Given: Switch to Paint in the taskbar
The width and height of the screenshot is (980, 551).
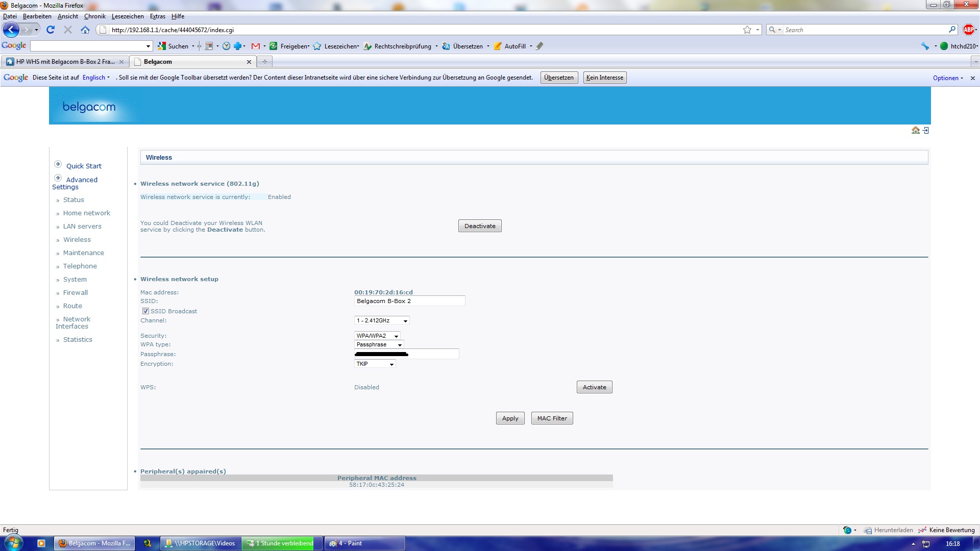Looking at the screenshot, I should 364,543.
